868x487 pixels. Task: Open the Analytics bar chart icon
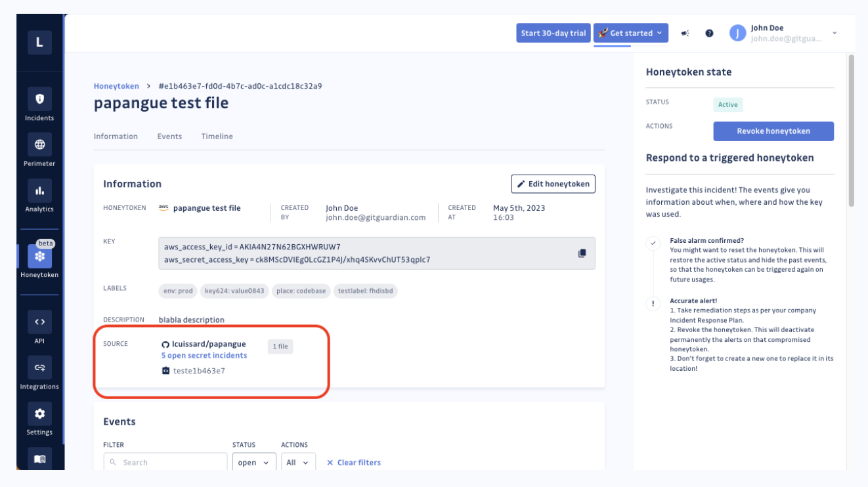click(39, 190)
